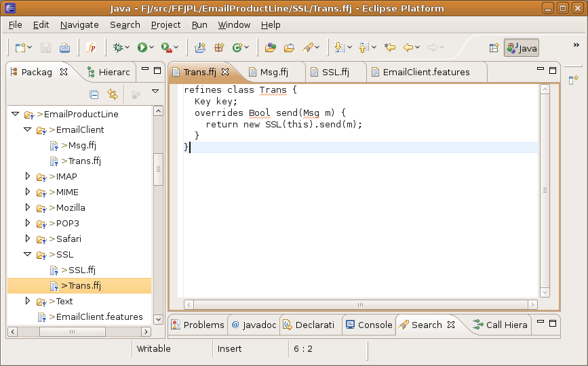
Task: Click the Print toolbar icon
Action: coord(64,47)
